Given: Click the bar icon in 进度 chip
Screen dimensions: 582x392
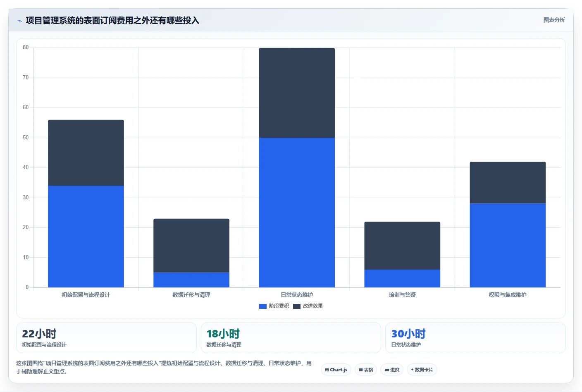Looking at the screenshot, I should coord(387,370).
